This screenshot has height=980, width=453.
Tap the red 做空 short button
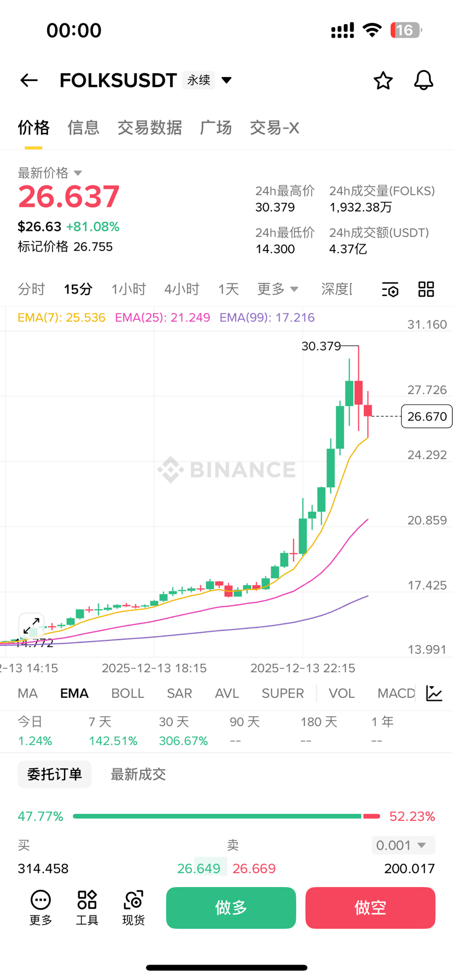(x=370, y=908)
